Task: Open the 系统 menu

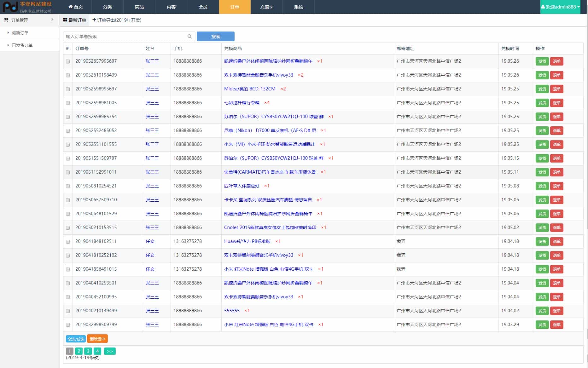Action: coord(299,7)
